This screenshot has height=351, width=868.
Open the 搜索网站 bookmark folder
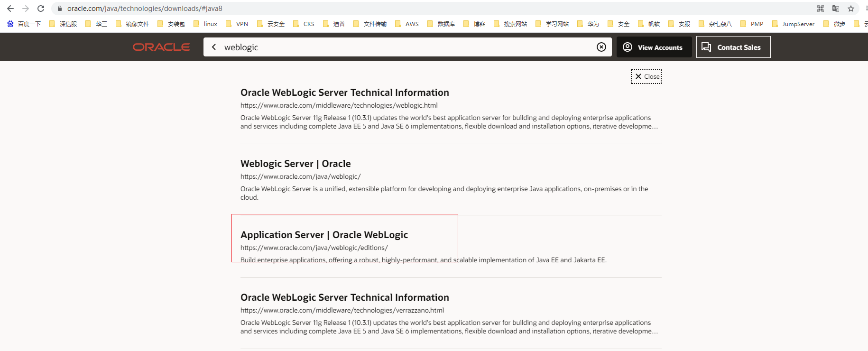tap(510, 24)
